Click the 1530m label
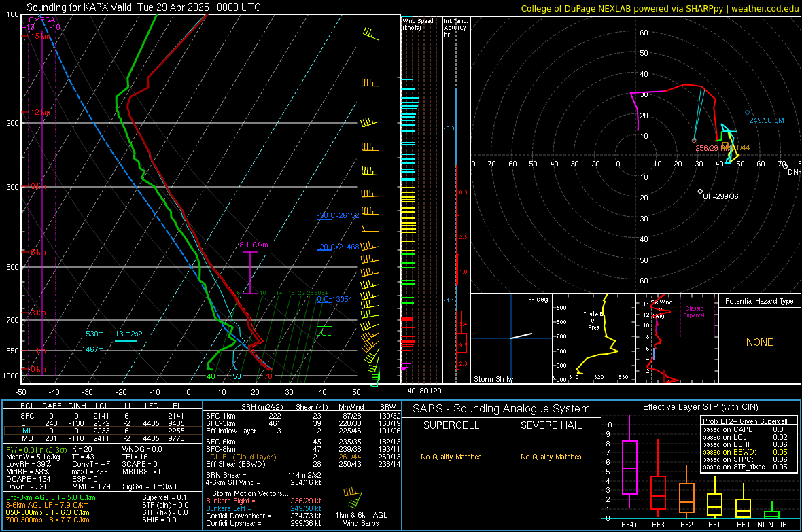 92,334
